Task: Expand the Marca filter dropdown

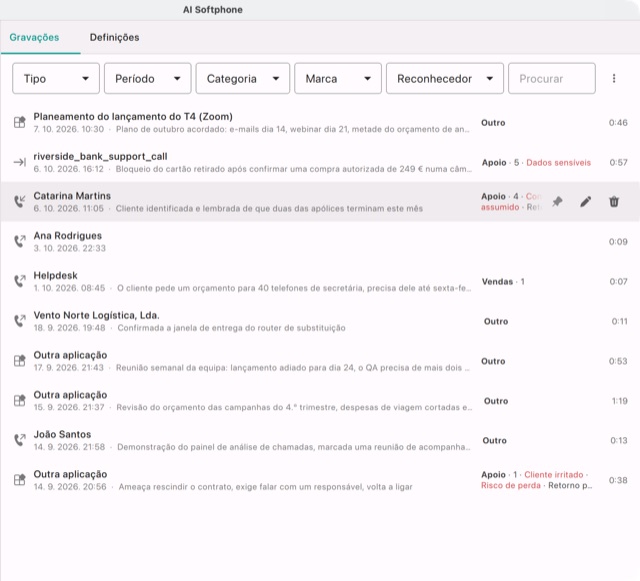Action: [x=338, y=78]
